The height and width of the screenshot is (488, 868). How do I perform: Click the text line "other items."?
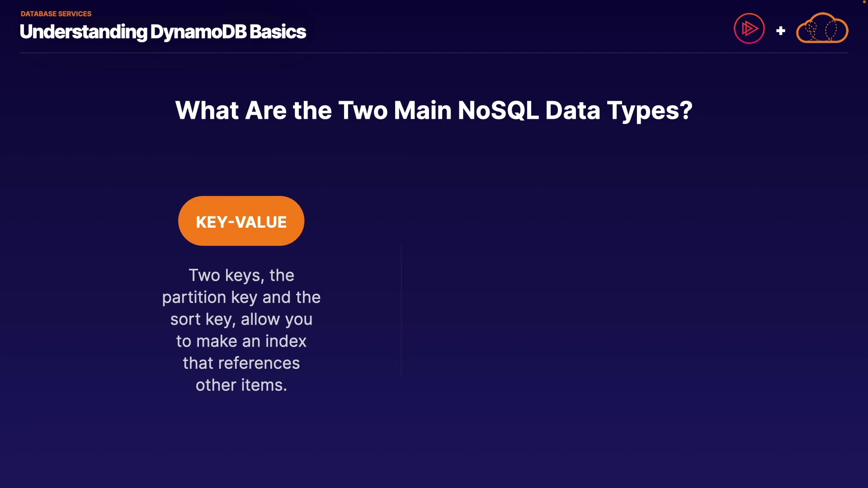pyautogui.click(x=241, y=385)
